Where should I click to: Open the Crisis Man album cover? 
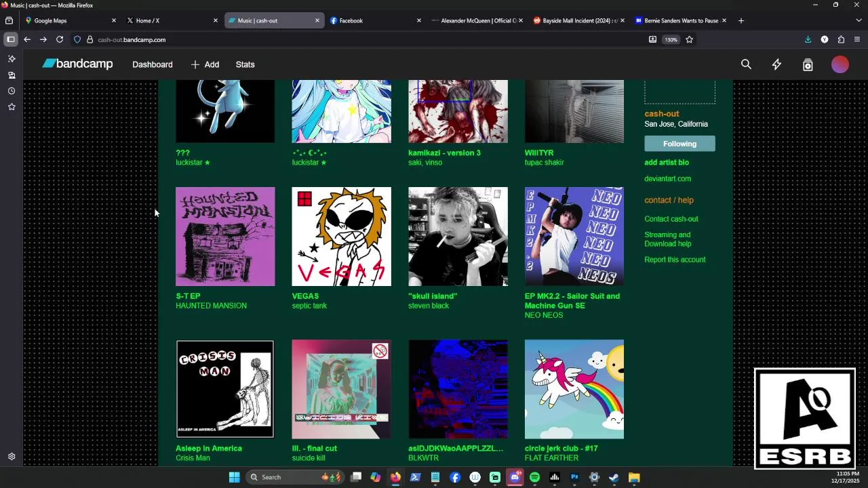click(x=225, y=389)
